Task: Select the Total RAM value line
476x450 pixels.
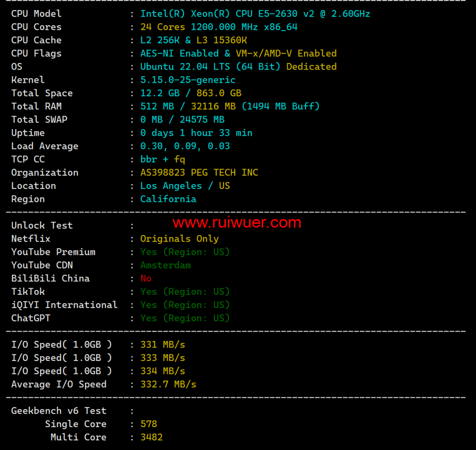Action: click(230, 107)
